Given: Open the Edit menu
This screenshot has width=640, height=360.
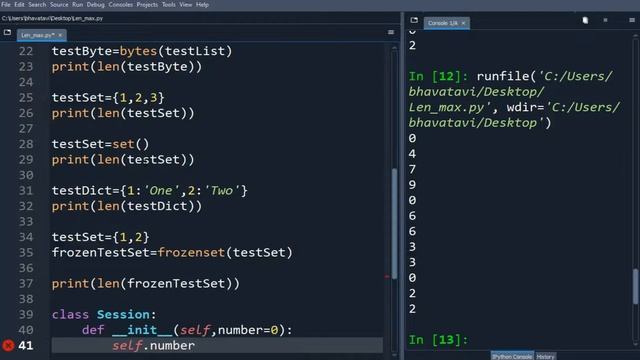Looking at the screenshot, I should [19, 4].
